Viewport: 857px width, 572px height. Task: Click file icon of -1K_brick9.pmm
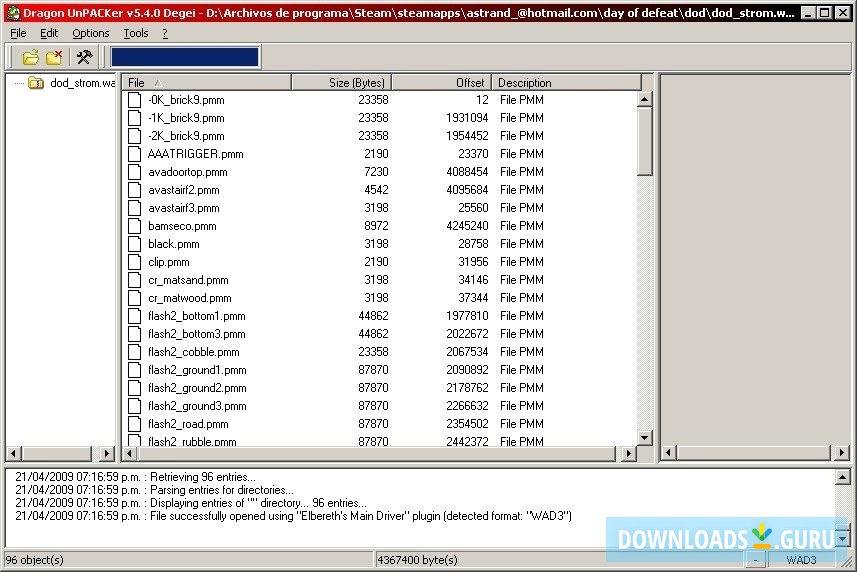coord(134,118)
